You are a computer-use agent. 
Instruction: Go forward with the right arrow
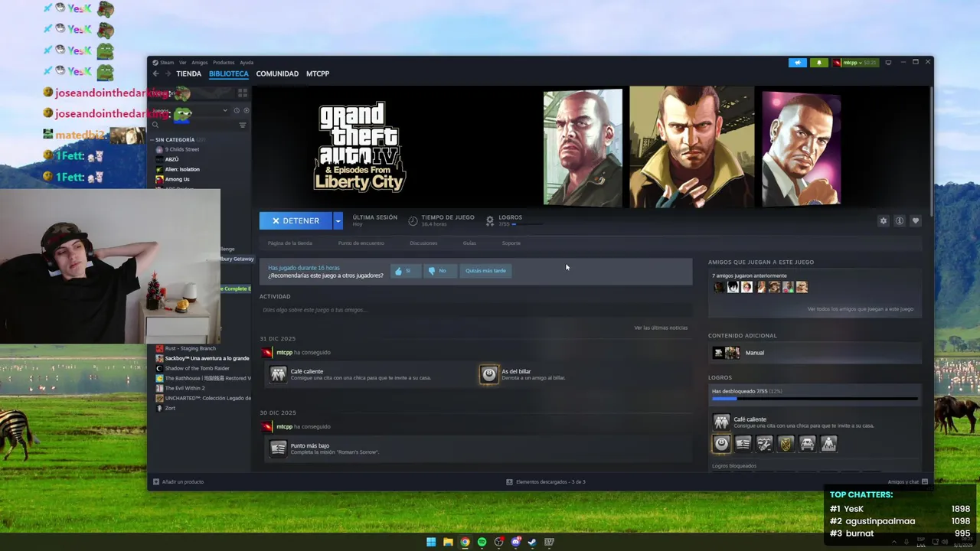(168, 73)
